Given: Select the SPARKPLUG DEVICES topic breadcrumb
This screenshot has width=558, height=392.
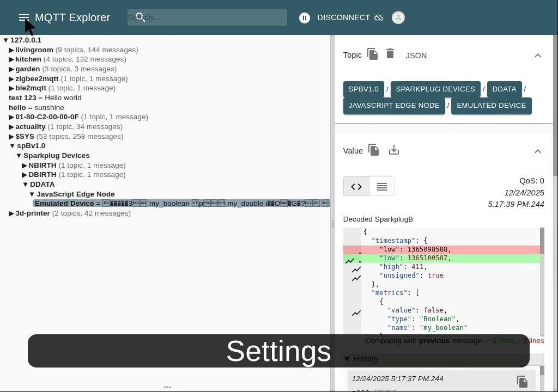Looking at the screenshot, I should tap(435, 89).
